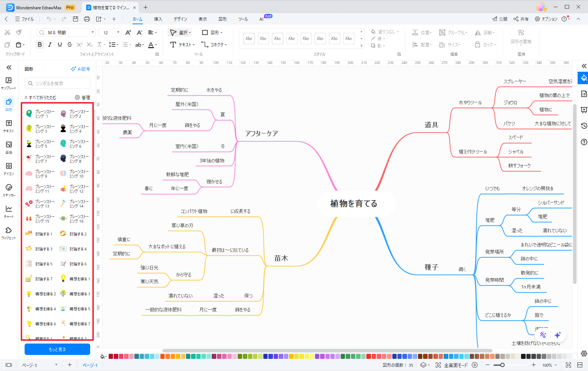
Task: Open the AI ribbon tab
Action: coord(262,19)
